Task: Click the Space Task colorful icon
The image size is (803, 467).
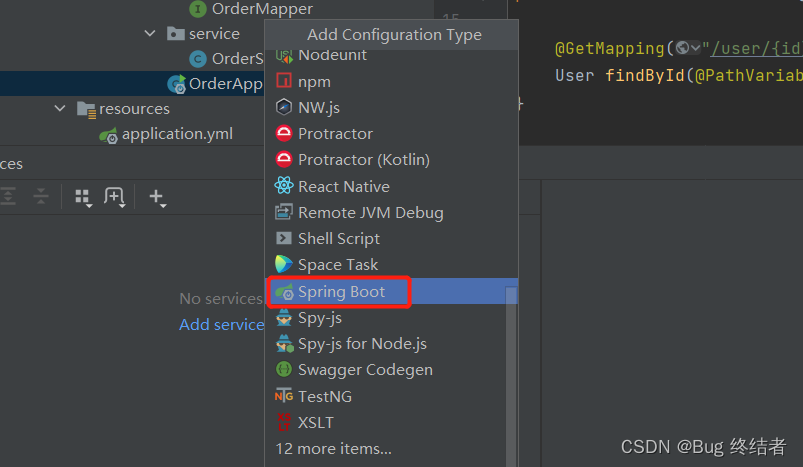Action: (283, 264)
